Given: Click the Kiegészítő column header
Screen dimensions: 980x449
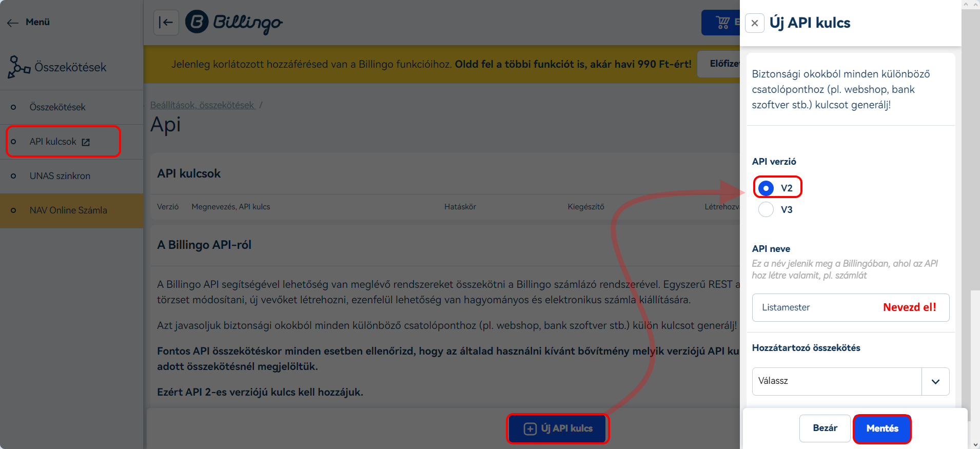Looking at the screenshot, I should tap(586, 207).
